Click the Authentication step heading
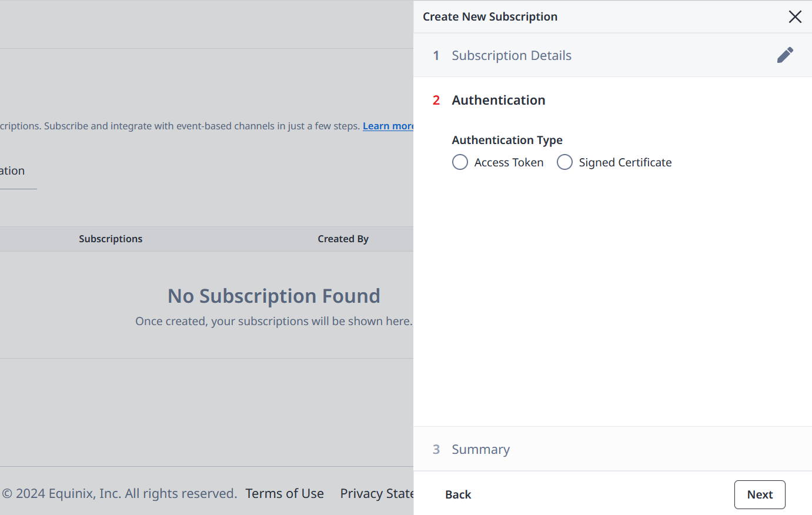812x515 pixels. click(499, 100)
